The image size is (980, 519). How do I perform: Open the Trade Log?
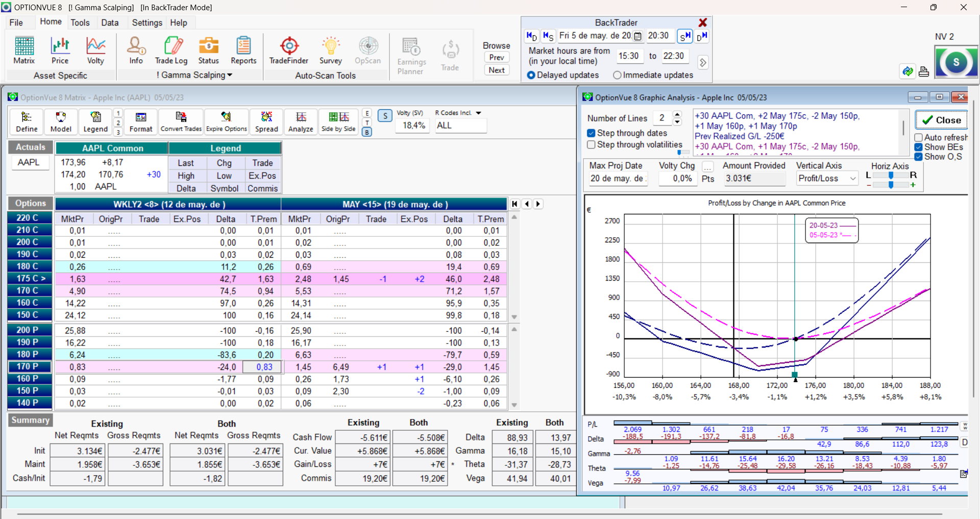point(171,51)
